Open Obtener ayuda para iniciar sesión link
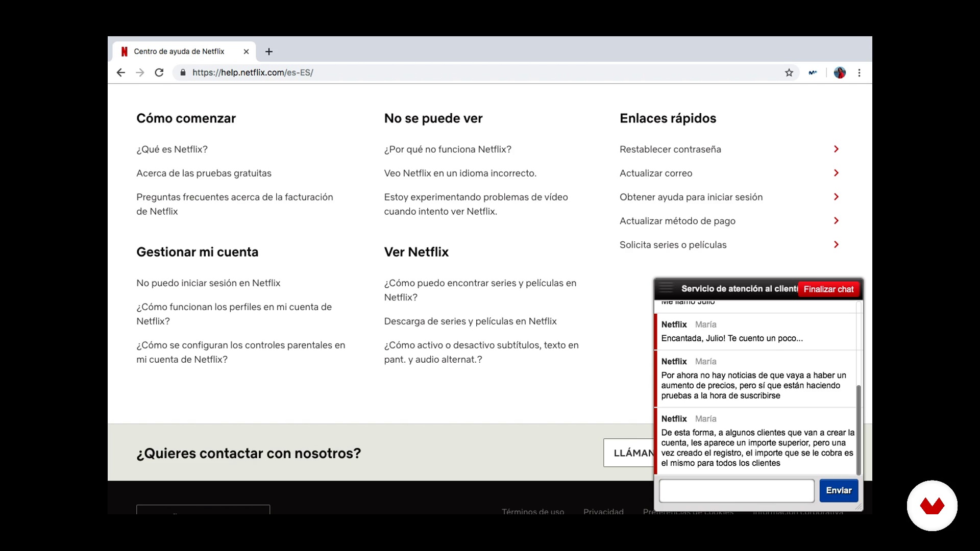Viewport: 980px width, 551px height. point(691,197)
